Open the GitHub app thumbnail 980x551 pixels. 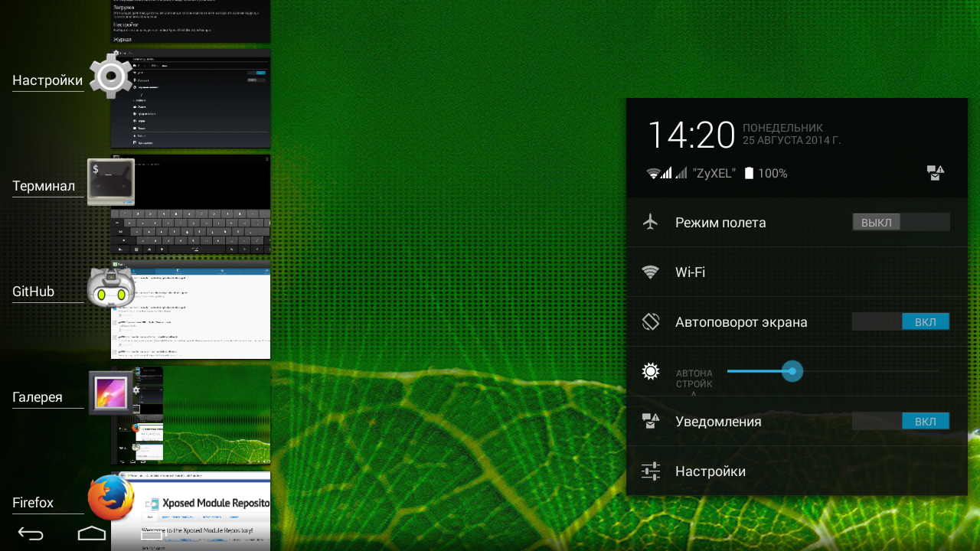[191, 309]
